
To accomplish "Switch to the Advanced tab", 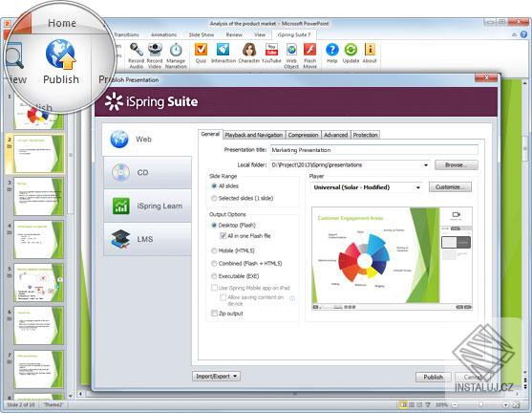I will click(335, 135).
